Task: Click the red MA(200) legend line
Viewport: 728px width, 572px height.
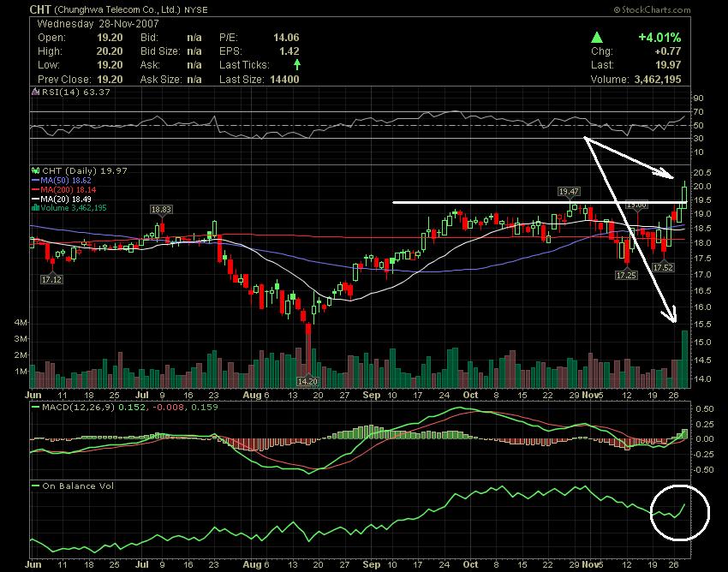Action: coord(36,189)
